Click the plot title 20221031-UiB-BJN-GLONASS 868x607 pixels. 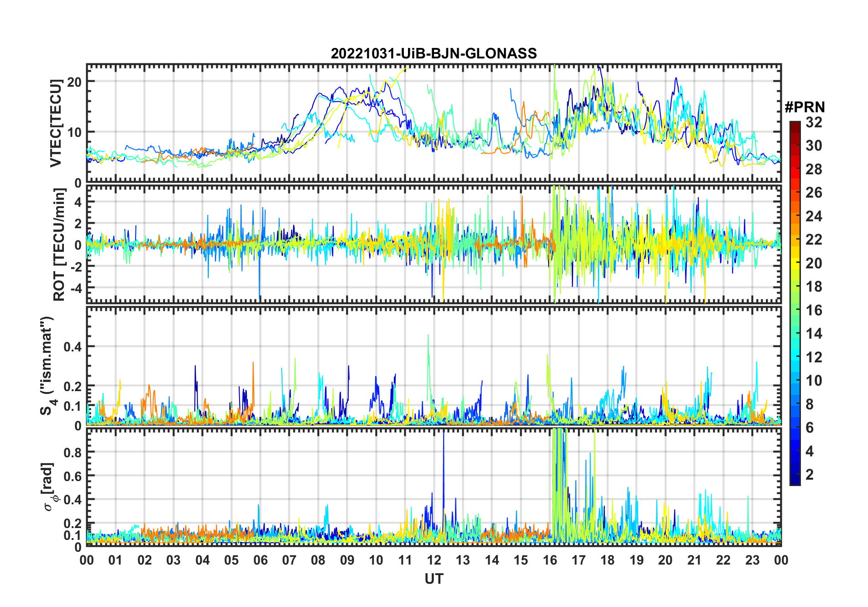pos(434,54)
